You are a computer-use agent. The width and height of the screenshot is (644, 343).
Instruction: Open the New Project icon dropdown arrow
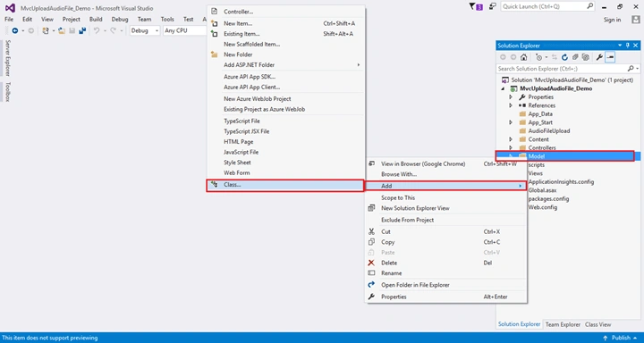pos(54,30)
